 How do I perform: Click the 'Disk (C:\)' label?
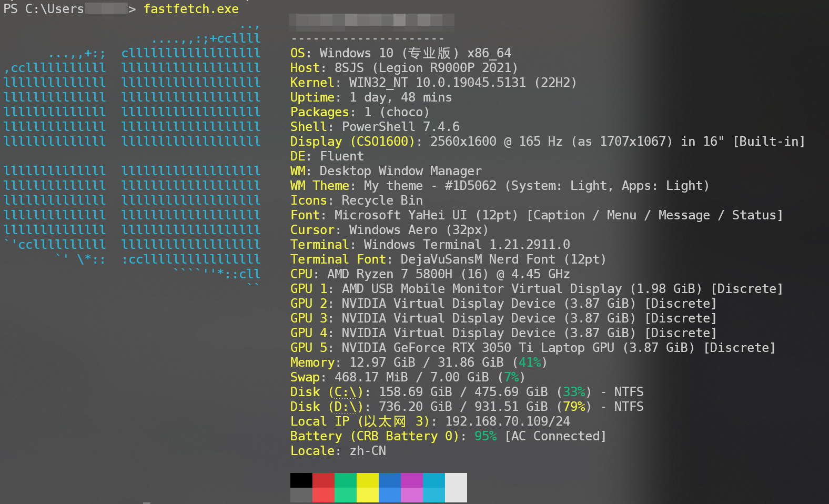pos(327,392)
